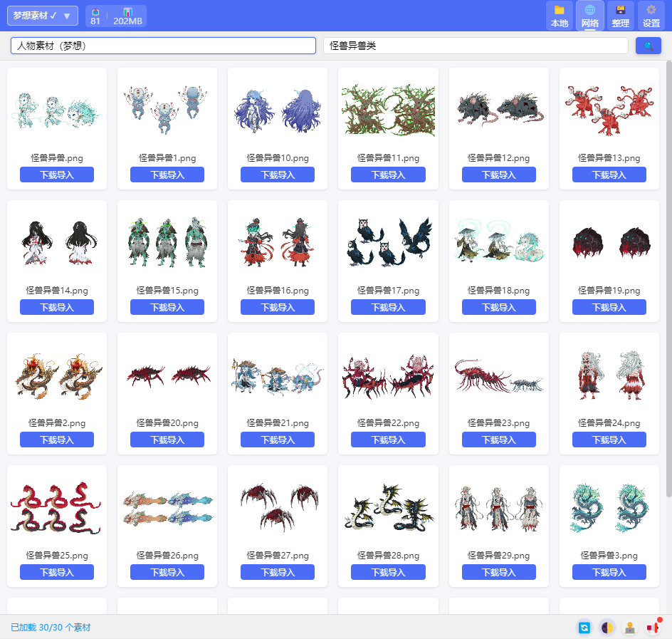
Task: Click the fish thumbnail 怪兽异兽26.png
Action: pyautogui.click(x=167, y=508)
